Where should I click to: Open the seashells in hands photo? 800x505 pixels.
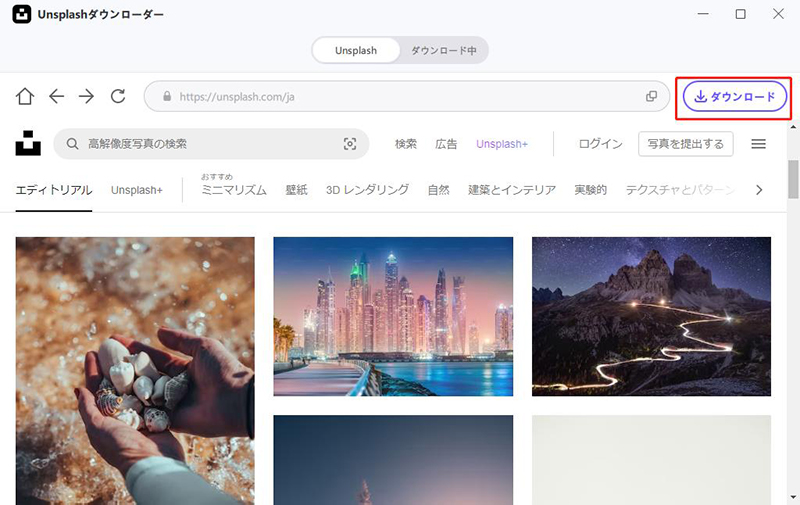pyautogui.click(x=135, y=371)
